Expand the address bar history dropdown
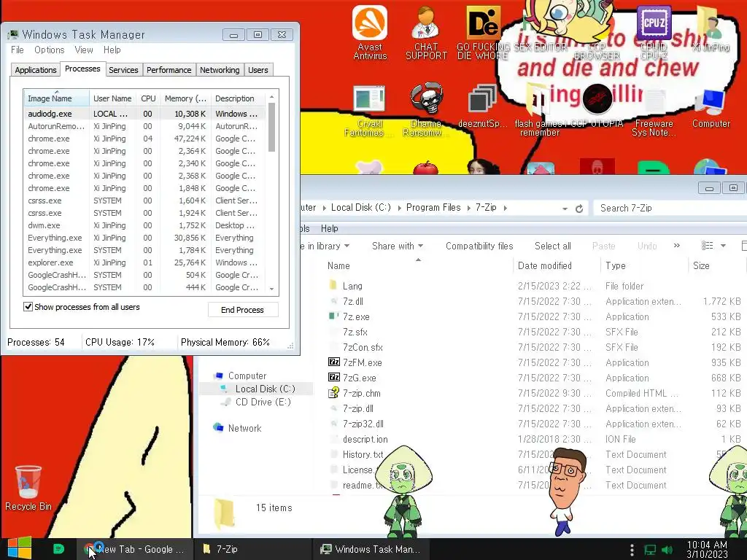Image resolution: width=747 pixels, height=560 pixels. point(565,209)
